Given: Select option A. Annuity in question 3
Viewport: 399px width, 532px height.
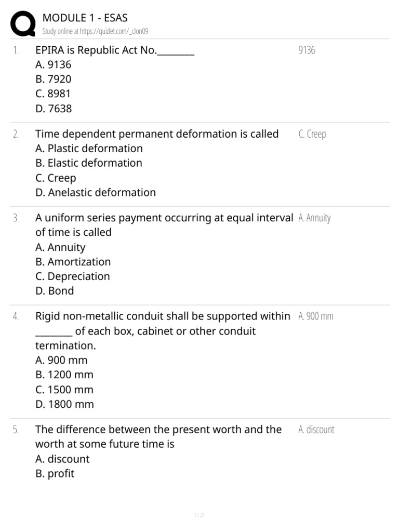Looking at the screenshot, I should click(60, 247).
